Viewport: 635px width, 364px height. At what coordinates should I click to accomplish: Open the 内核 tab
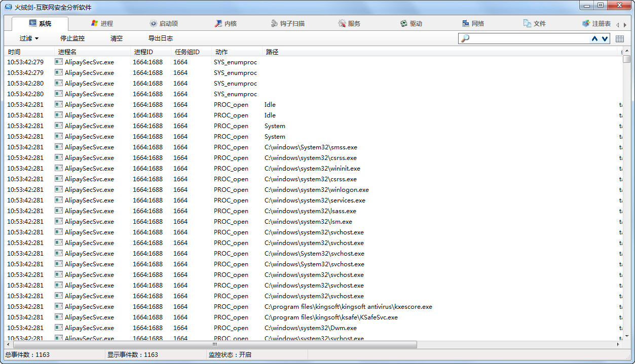(226, 23)
